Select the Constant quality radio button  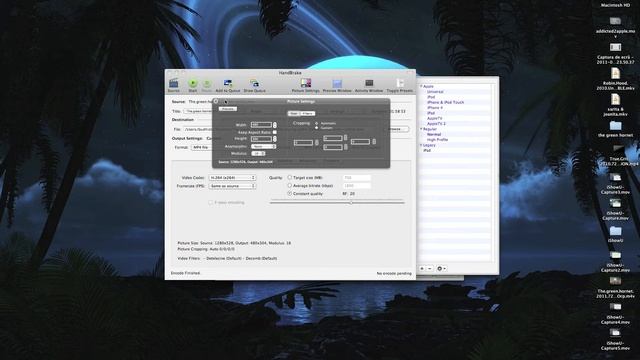[x=290, y=193]
